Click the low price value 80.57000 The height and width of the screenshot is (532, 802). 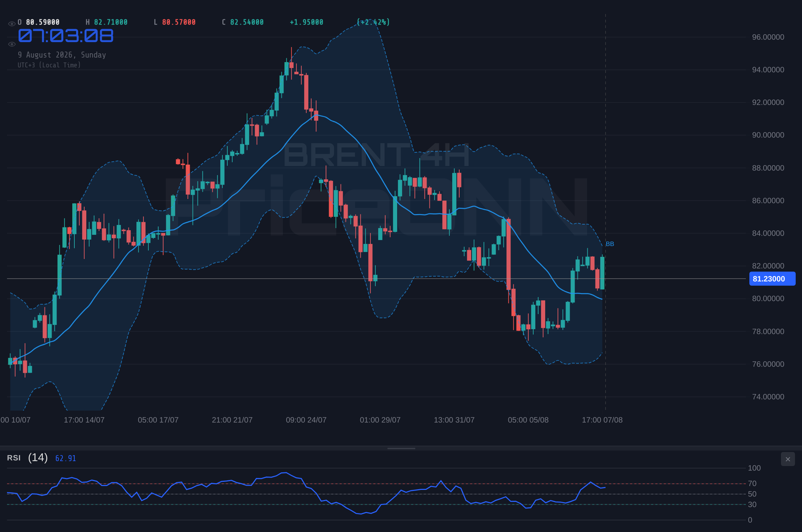pyautogui.click(x=179, y=22)
